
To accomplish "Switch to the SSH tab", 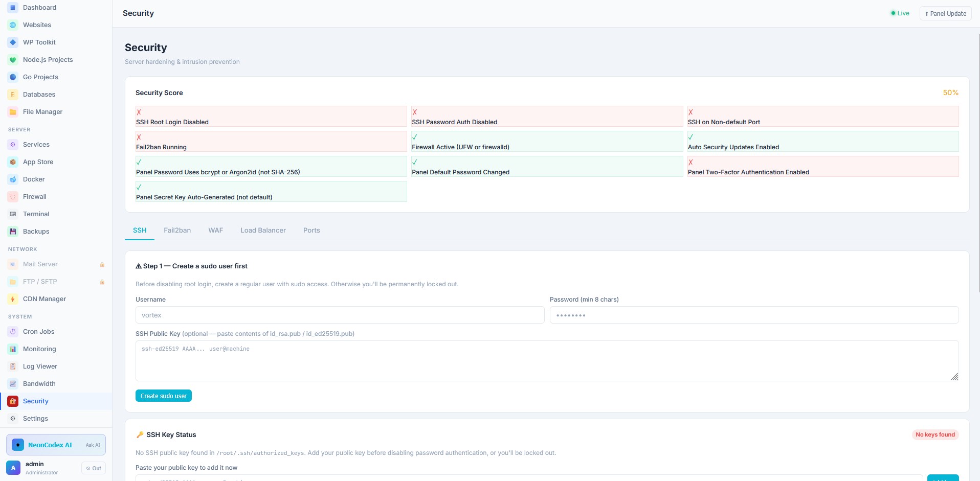I will click(x=140, y=231).
